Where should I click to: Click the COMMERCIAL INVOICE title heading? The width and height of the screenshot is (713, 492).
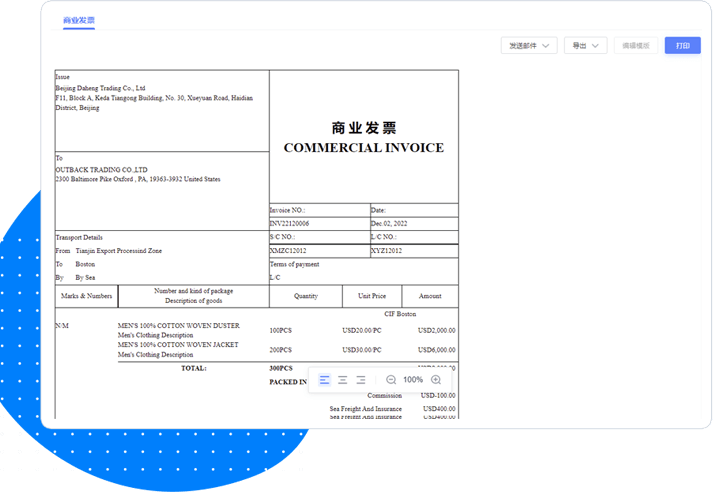pos(364,147)
